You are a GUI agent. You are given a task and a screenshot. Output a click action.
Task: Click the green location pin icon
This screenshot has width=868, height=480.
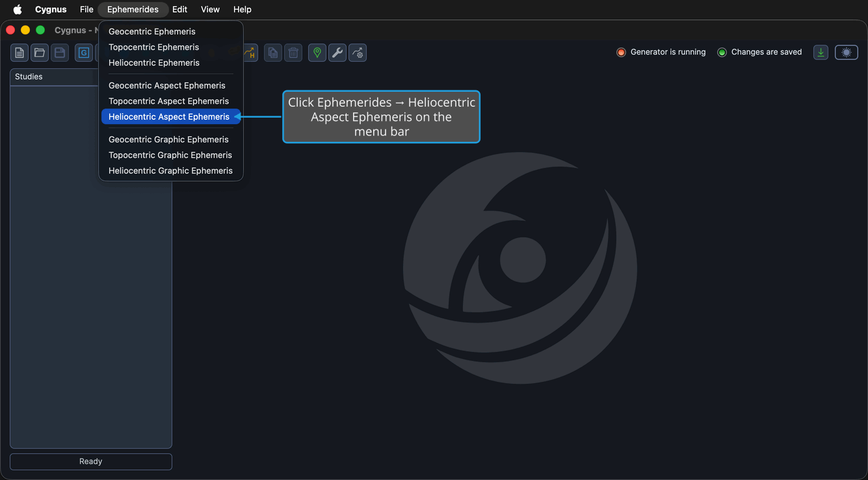(x=317, y=53)
